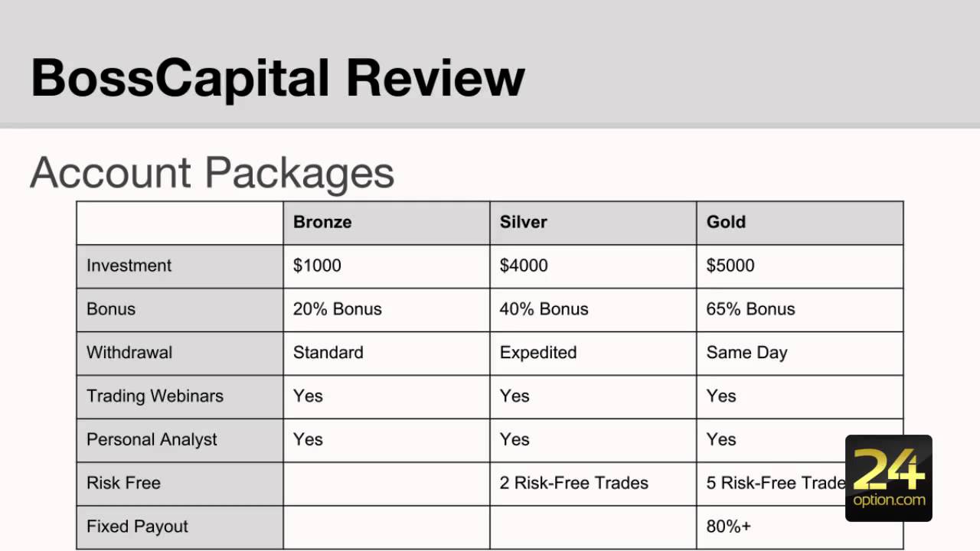Click the 80%+ Fixed Payout cell
The width and height of the screenshot is (980, 551).
tap(728, 527)
